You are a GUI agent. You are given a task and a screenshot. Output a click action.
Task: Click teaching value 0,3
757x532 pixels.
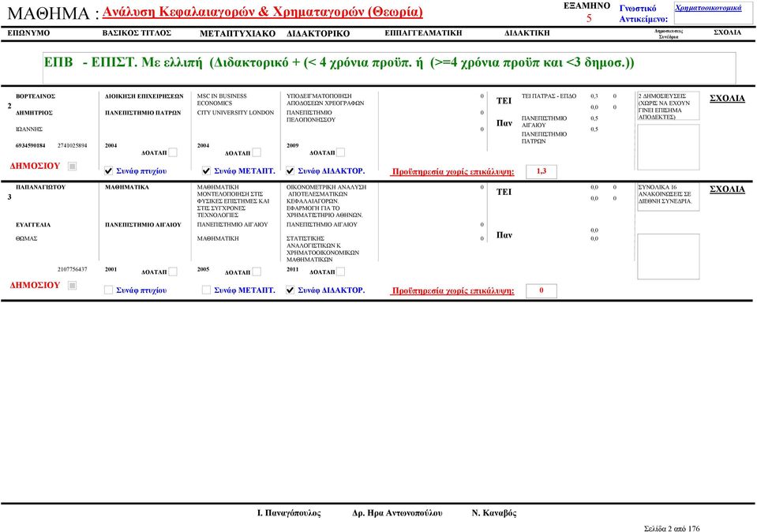[594, 96]
